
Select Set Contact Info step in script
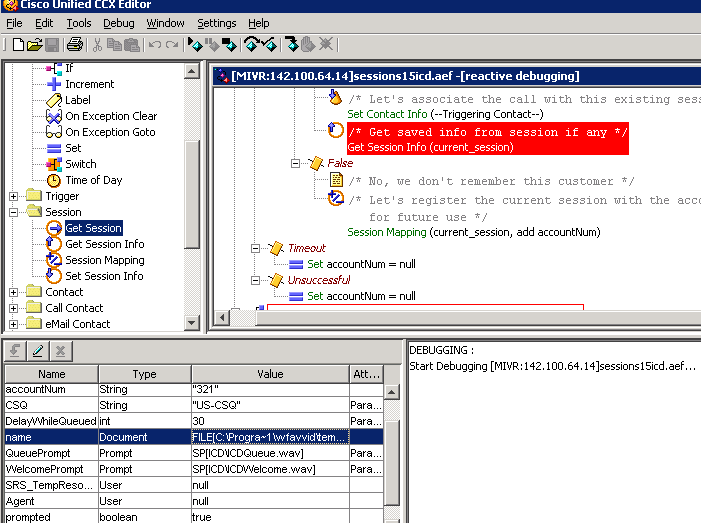coord(445,114)
